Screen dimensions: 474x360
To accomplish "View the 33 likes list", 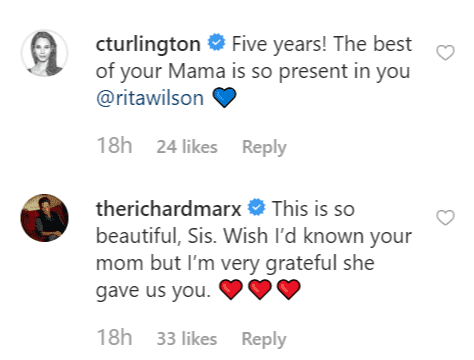I will pyautogui.click(x=187, y=339).
